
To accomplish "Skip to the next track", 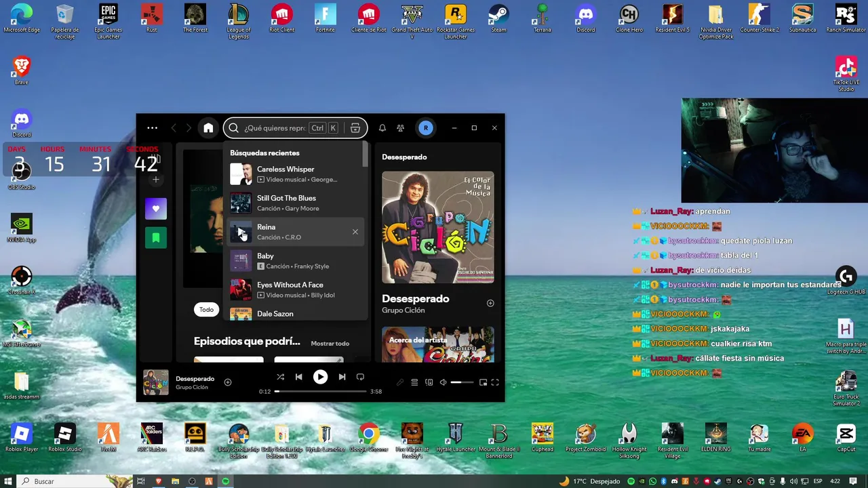I will pyautogui.click(x=342, y=377).
